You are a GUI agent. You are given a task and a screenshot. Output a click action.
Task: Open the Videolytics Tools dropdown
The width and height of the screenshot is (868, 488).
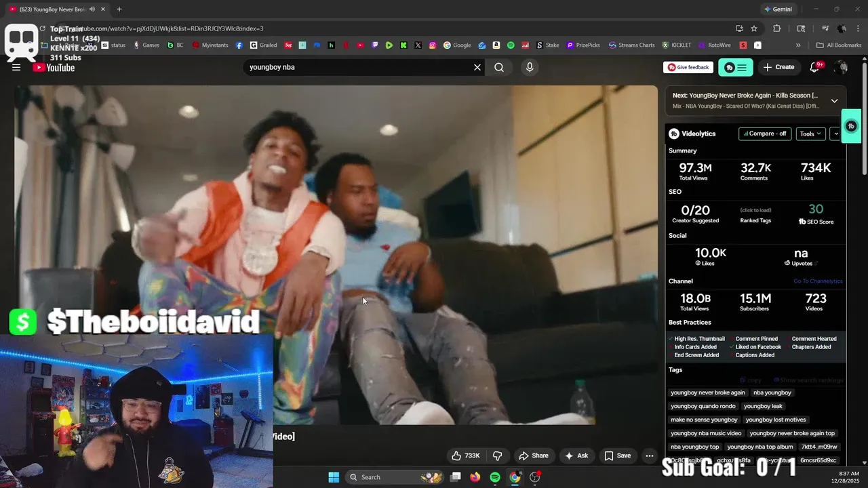coord(810,134)
